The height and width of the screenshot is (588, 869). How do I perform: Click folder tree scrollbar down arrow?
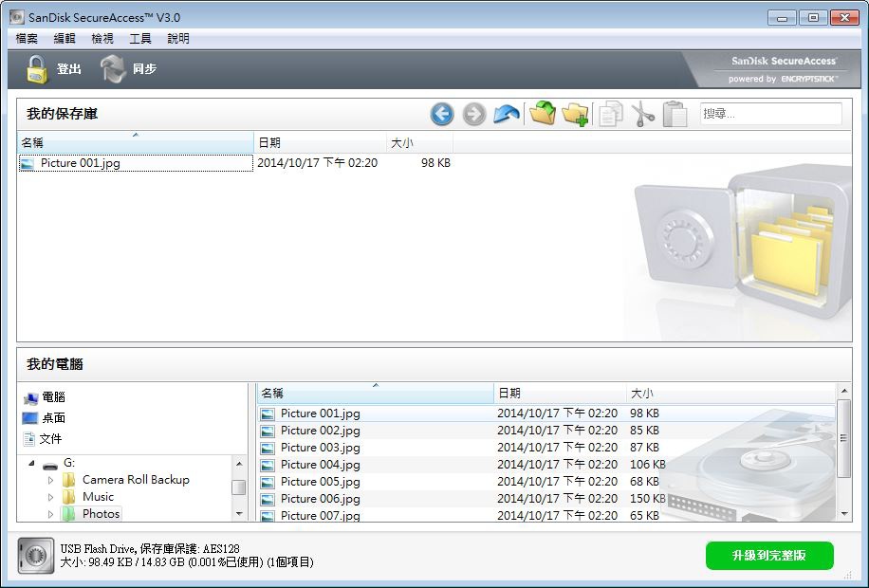pyautogui.click(x=239, y=514)
